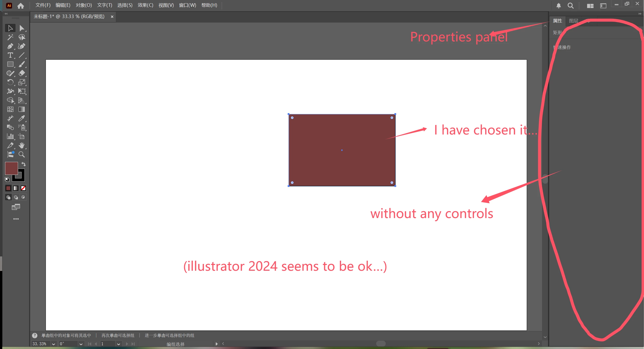Select the Gradient tool
This screenshot has width=644, height=349.
[x=22, y=109]
